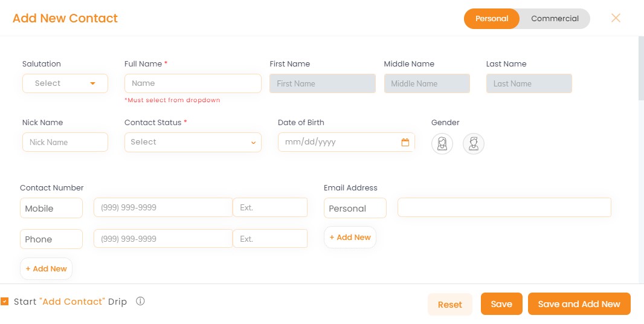Click the vertical scrollbar of the form

point(641,68)
